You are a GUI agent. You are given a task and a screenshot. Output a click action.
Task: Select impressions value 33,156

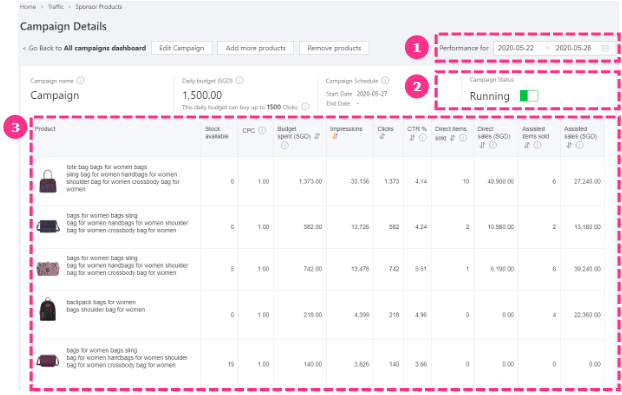[360, 181]
